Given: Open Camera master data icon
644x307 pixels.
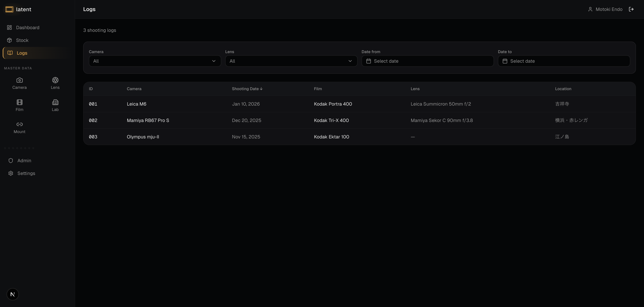Looking at the screenshot, I should point(19,83).
